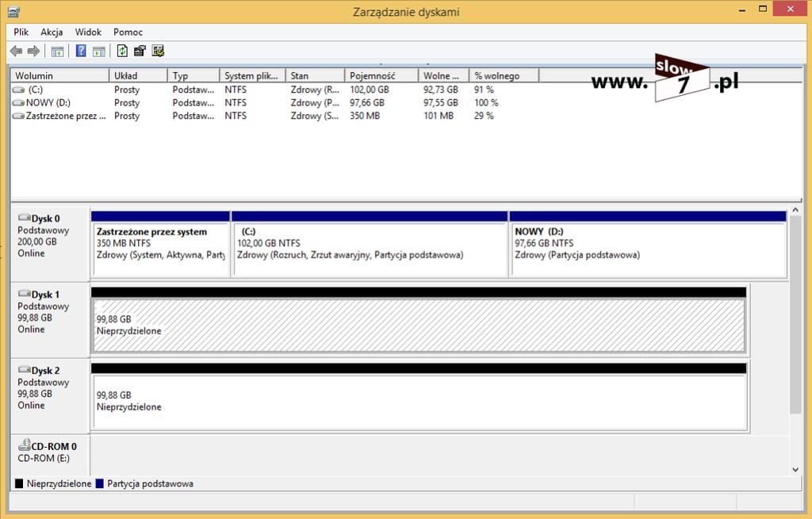Click the Dysk 0 disk icon

pyautogui.click(x=25, y=217)
